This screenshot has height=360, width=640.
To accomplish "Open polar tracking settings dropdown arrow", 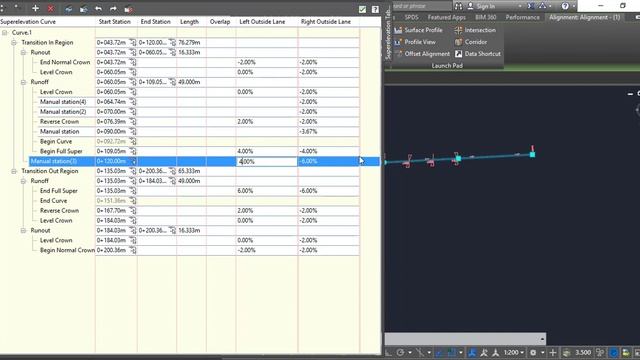I will point(410,353).
